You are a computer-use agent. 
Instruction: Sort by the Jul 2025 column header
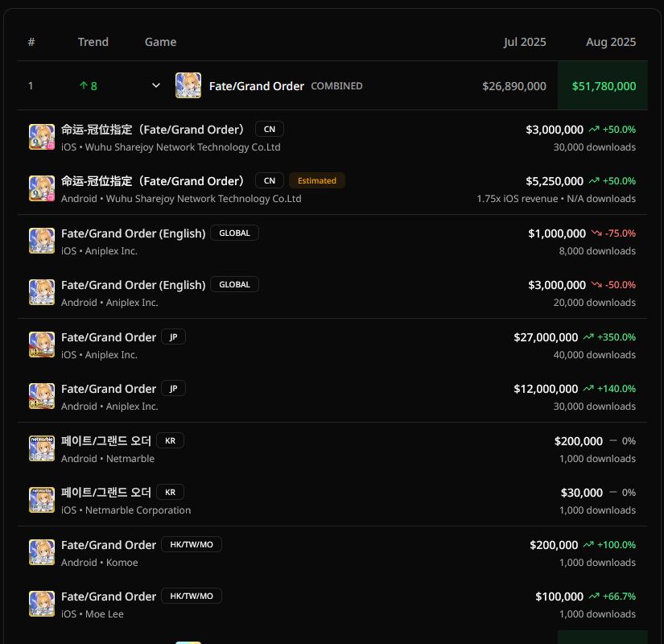click(x=525, y=42)
